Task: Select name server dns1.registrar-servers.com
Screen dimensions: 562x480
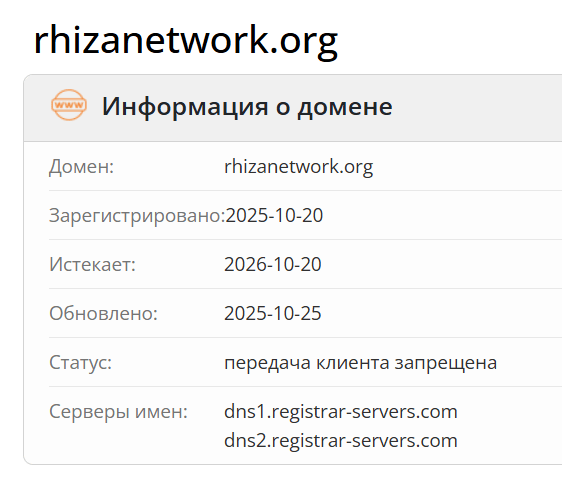Action: pyautogui.click(x=341, y=412)
